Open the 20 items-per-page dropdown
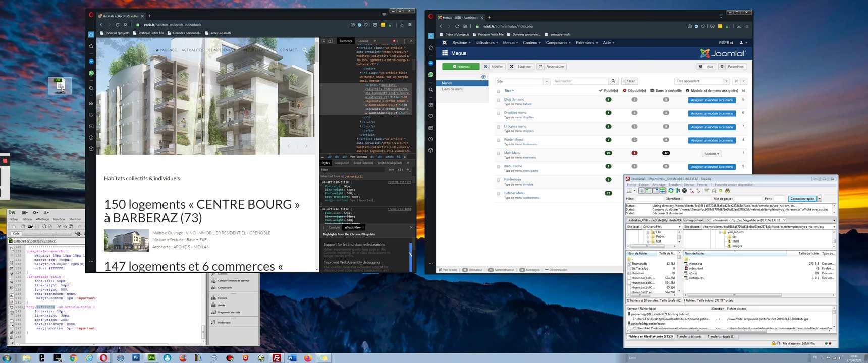Screen dimensions: 868x363 tap(740, 81)
